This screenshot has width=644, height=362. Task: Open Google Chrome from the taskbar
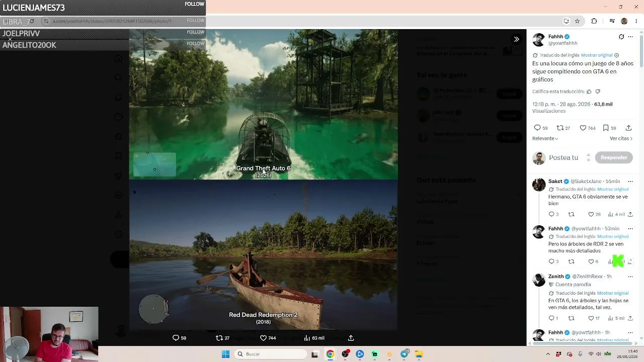click(x=330, y=354)
